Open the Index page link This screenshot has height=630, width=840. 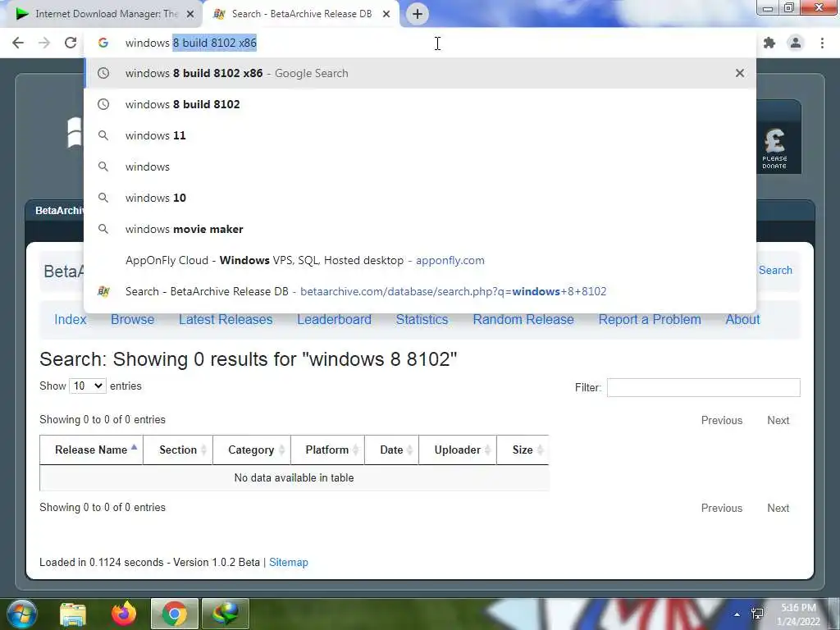(71, 319)
